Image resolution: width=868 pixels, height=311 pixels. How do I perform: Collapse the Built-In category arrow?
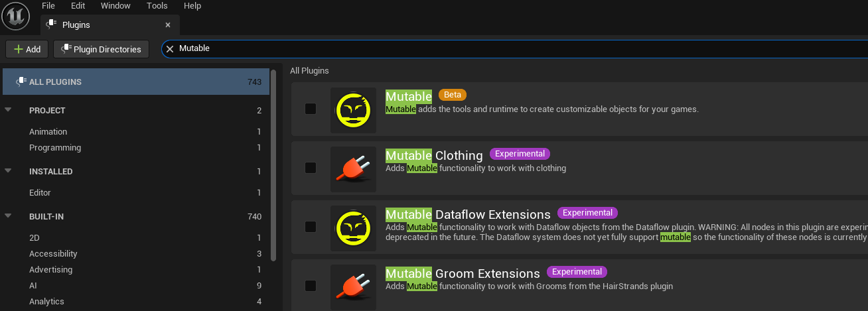point(8,216)
